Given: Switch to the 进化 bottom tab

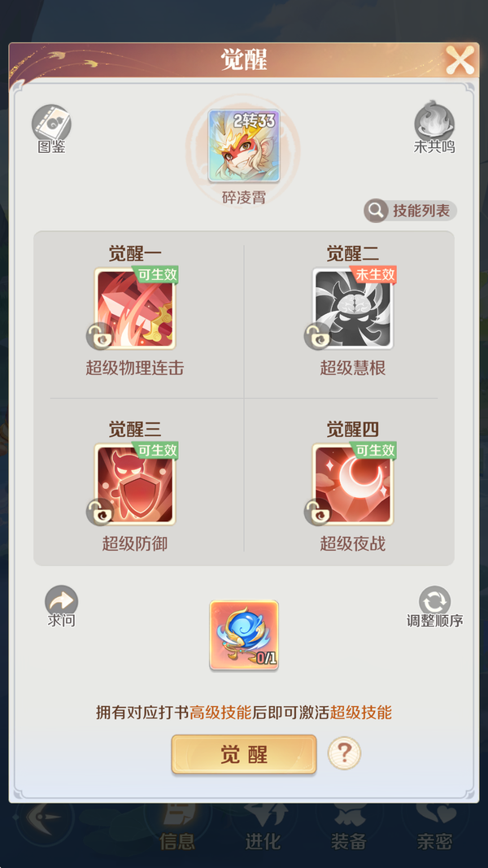Looking at the screenshot, I should tap(264, 827).
